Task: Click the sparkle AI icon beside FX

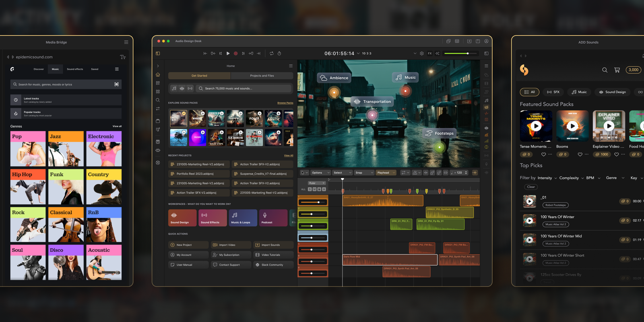Action: tap(438, 53)
